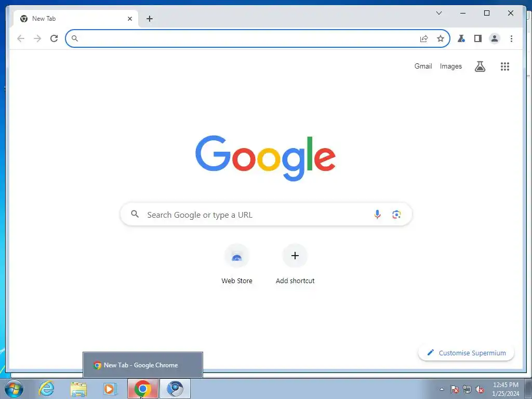532x399 pixels.
Task: Open the clock showing 12:45 PM
Action: 506,389
